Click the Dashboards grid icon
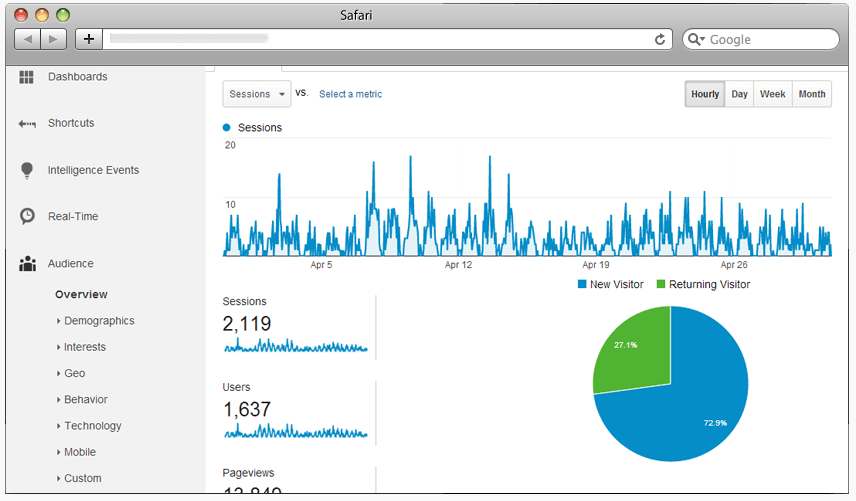Screen dimensions: 856x501 click(27, 77)
